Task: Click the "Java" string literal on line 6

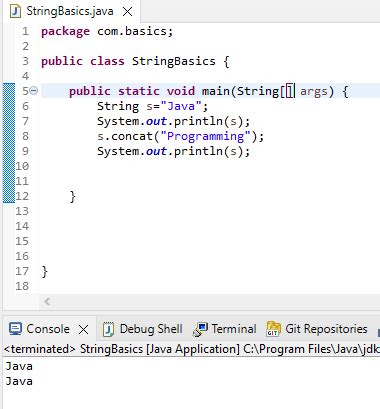Action: tap(181, 106)
